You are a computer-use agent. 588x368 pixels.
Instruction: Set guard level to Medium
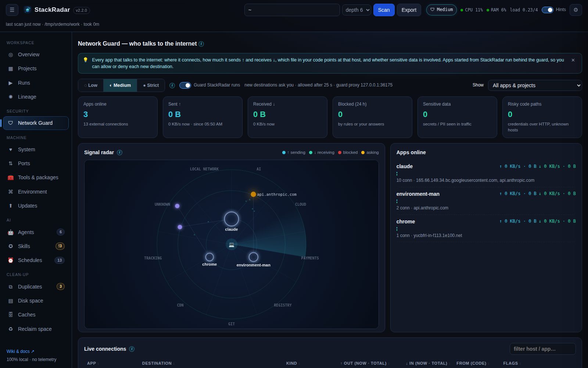coord(120,85)
